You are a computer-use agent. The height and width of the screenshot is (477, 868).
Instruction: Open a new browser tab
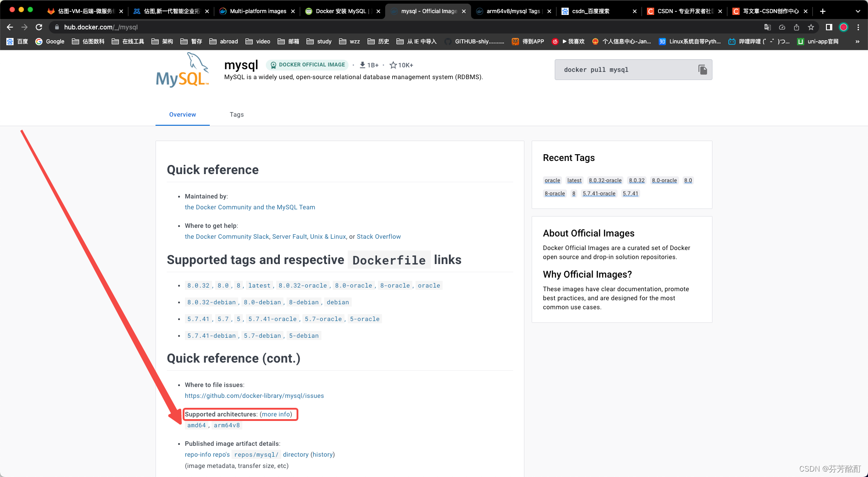[823, 11]
